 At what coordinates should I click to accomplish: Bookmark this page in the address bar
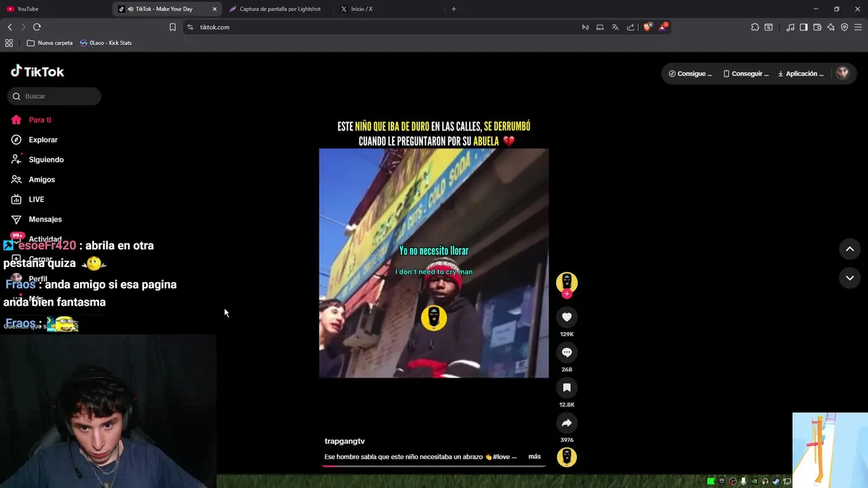click(x=172, y=27)
